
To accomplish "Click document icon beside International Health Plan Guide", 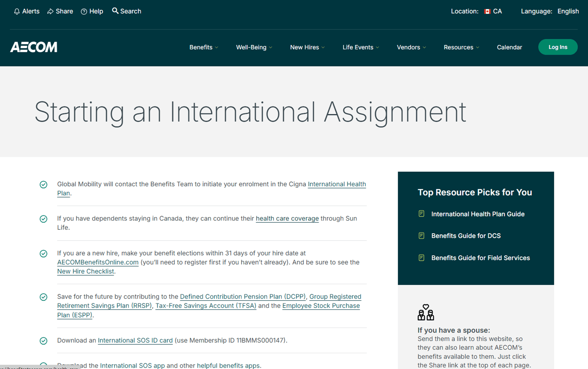I will pos(421,214).
